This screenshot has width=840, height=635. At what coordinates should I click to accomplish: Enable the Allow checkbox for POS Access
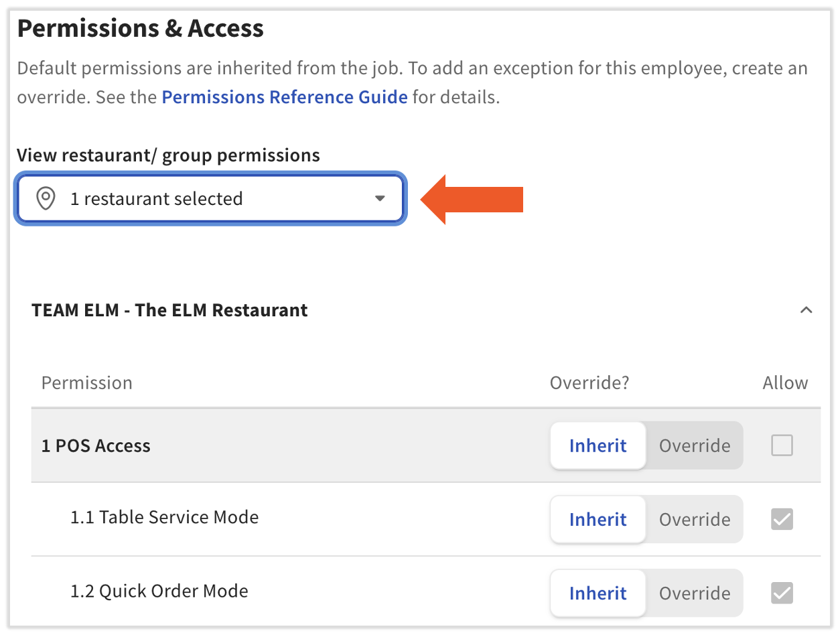(x=782, y=445)
